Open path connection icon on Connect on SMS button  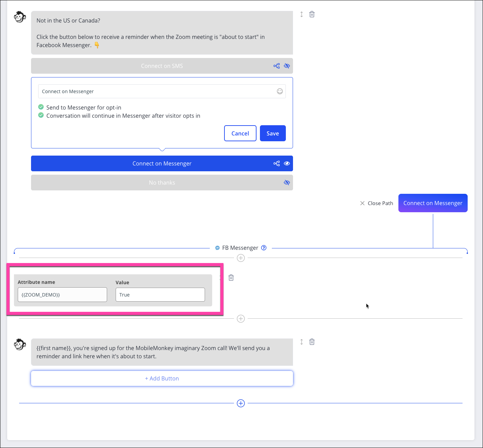[277, 66]
